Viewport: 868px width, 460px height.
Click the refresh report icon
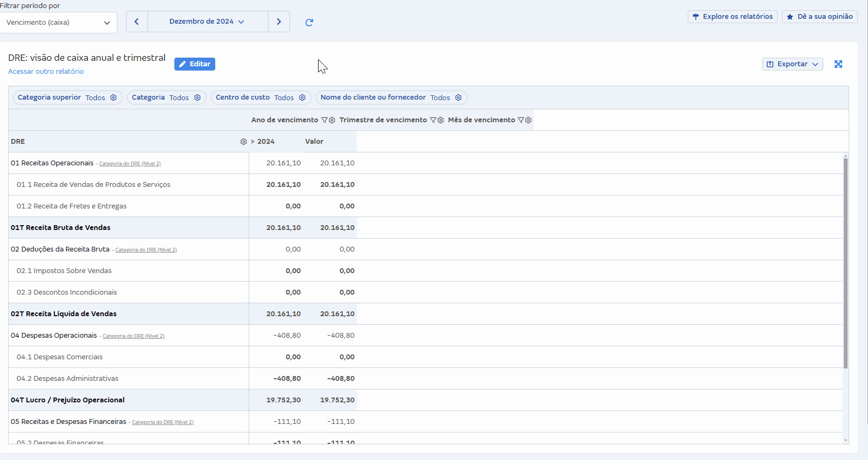coord(309,22)
